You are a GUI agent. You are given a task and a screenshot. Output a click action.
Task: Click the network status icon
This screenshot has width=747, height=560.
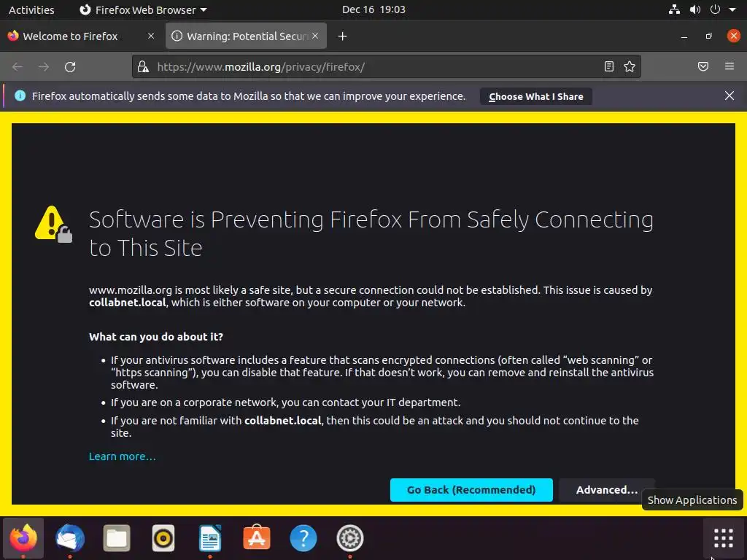click(x=673, y=9)
